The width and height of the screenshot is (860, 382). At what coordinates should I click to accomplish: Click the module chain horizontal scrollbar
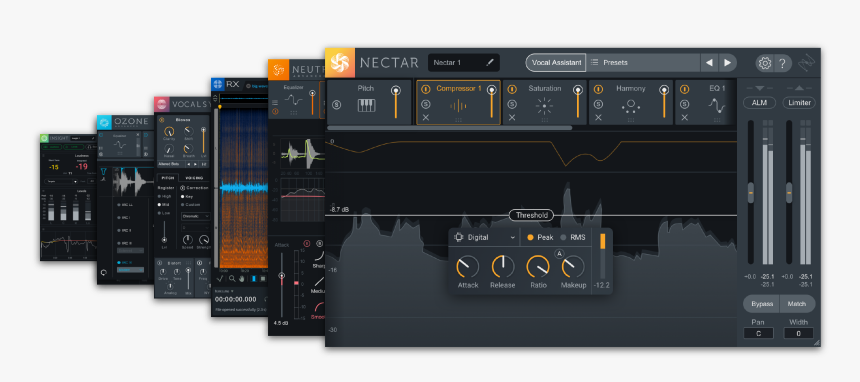450,128
